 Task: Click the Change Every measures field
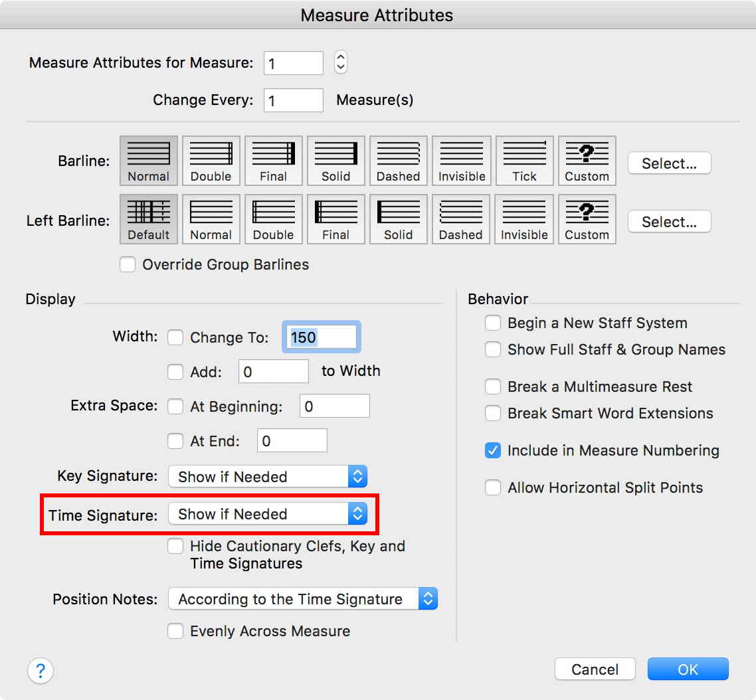[x=293, y=100]
